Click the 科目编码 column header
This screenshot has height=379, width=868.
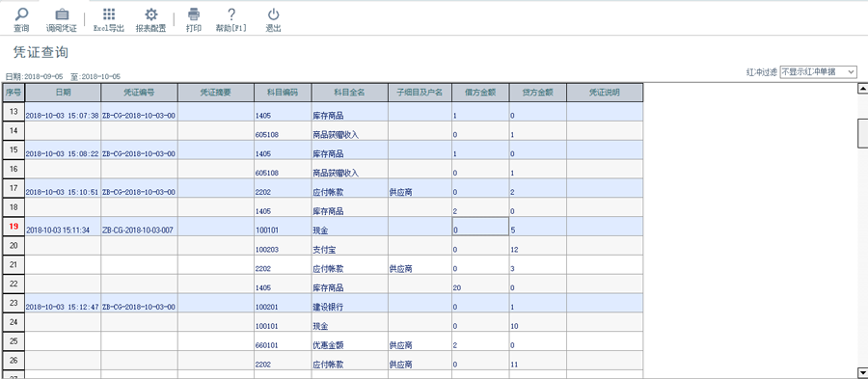283,93
